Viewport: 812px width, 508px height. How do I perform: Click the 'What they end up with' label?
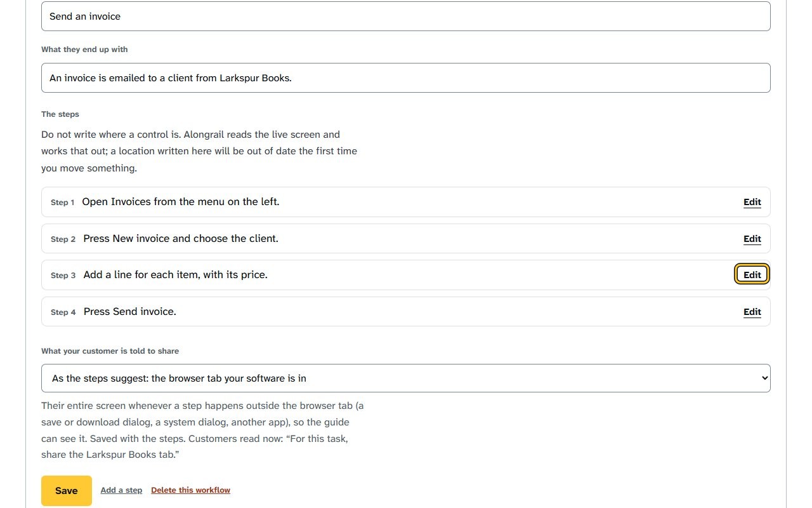coord(84,50)
